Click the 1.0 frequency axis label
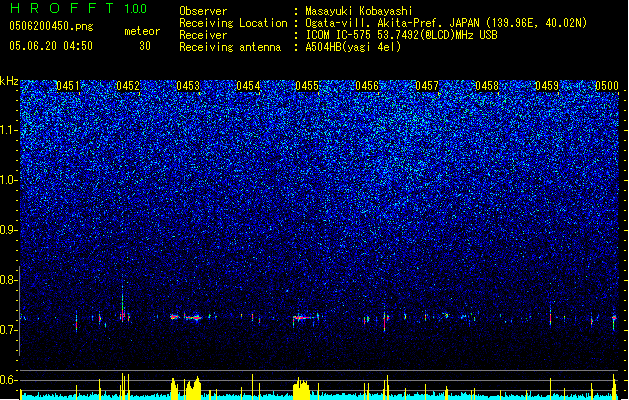The width and height of the screenshot is (629, 400). tap(8, 180)
